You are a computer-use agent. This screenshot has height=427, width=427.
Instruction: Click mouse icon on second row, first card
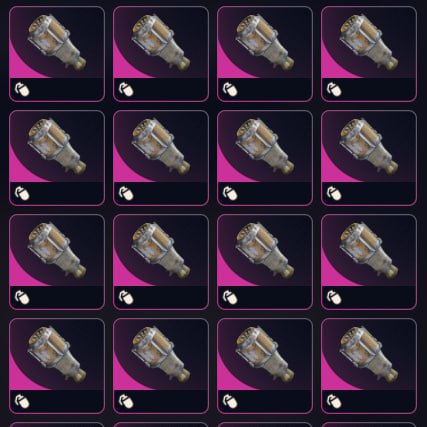(22, 193)
